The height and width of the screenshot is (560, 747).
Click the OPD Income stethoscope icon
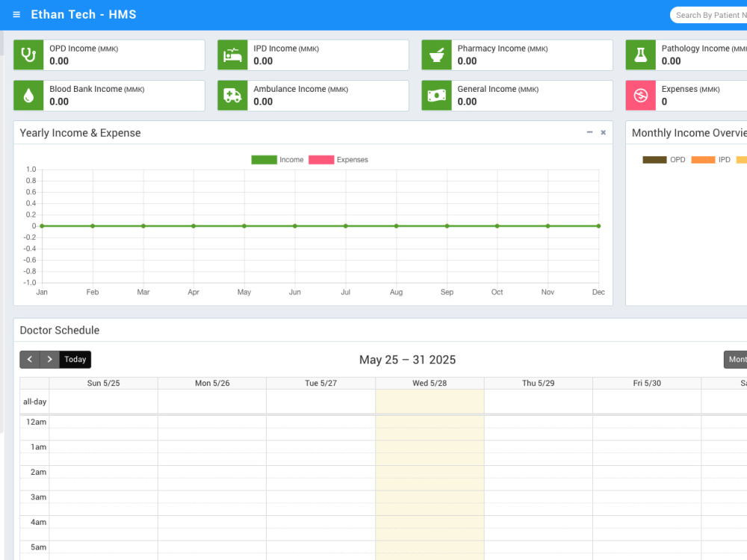(28, 55)
